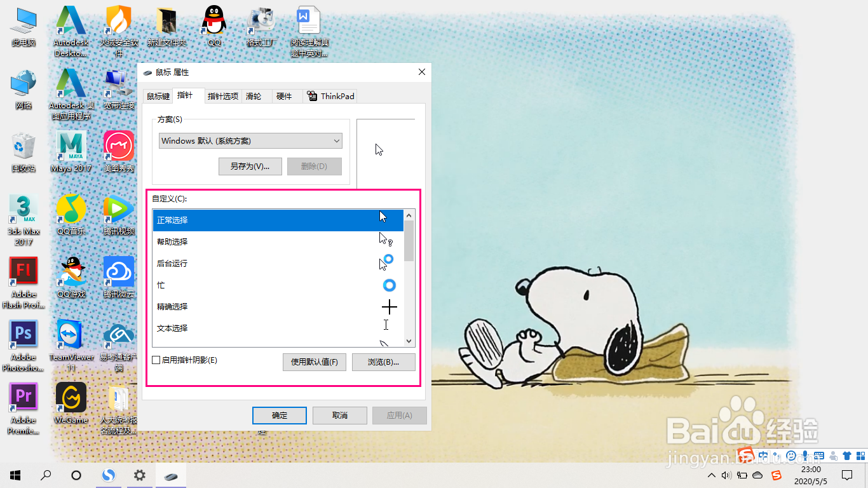The width and height of the screenshot is (868, 488).
Task: Open the 回收站 recycle bin
Action: [24, 152]
